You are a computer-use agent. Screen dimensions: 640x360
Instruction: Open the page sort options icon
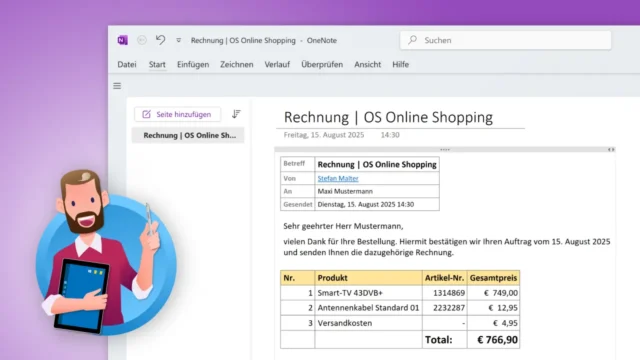click(x=236, y=114)
